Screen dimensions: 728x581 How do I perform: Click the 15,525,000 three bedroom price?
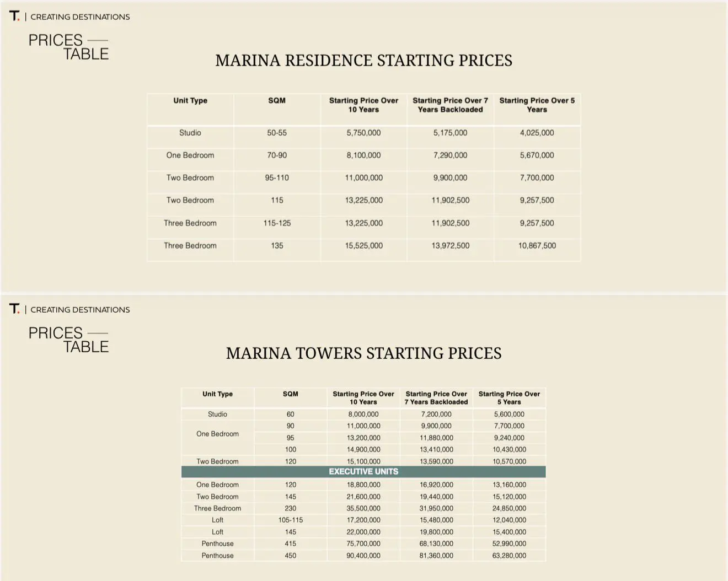tap(363, 246)
